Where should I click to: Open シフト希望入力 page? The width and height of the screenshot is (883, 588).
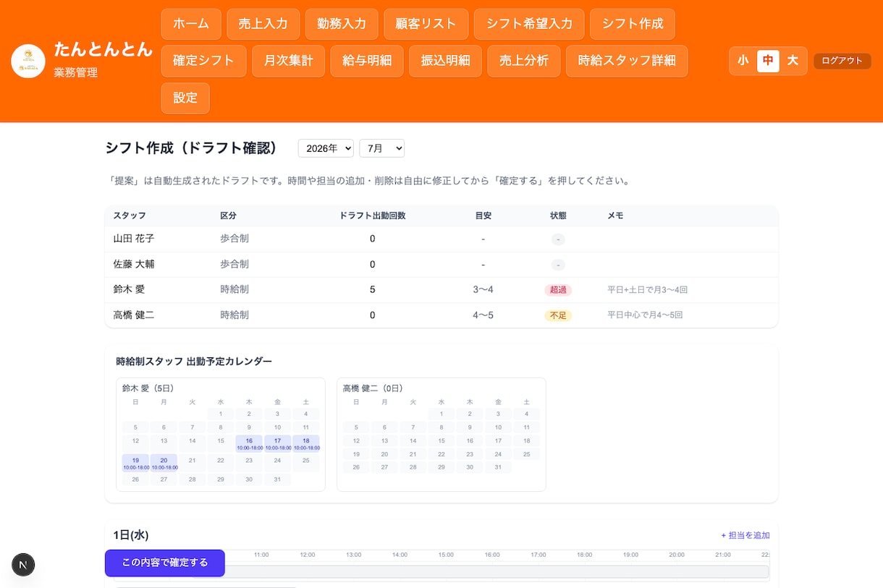coord(529,24)
